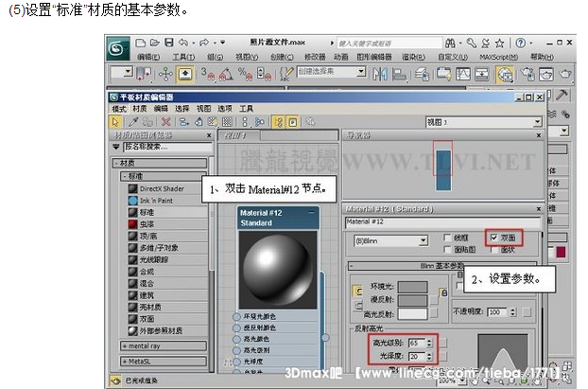Open favorites star icon in title bar
Screen dimensions: 588x389
coord(499,44)
